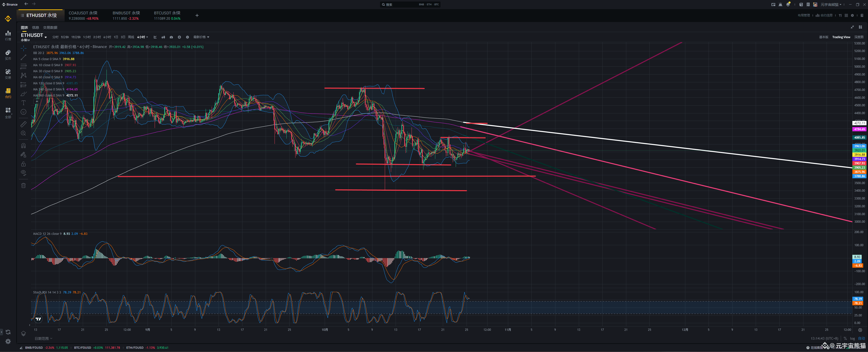The height and width of the screenshot is (352, 868).
Task: Collapse chart panel with shrink arrows icon
Action: click(x=853, y=27)
